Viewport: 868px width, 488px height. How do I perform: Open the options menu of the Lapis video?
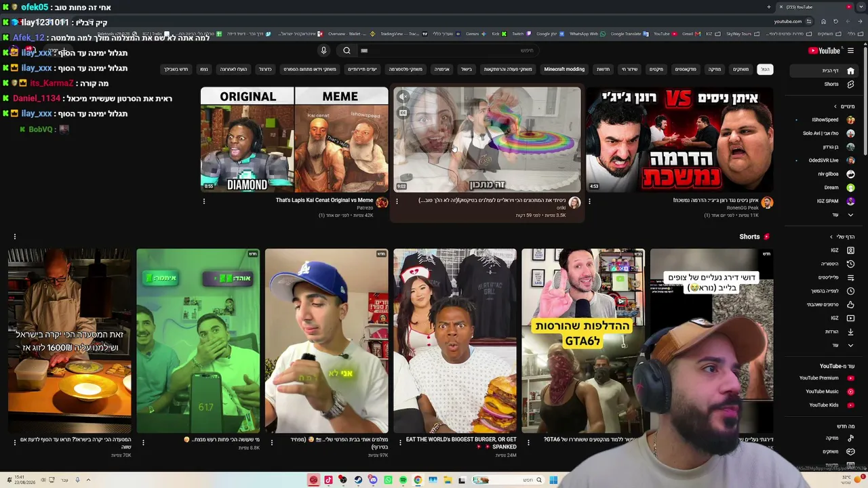(x=204, y=201)
